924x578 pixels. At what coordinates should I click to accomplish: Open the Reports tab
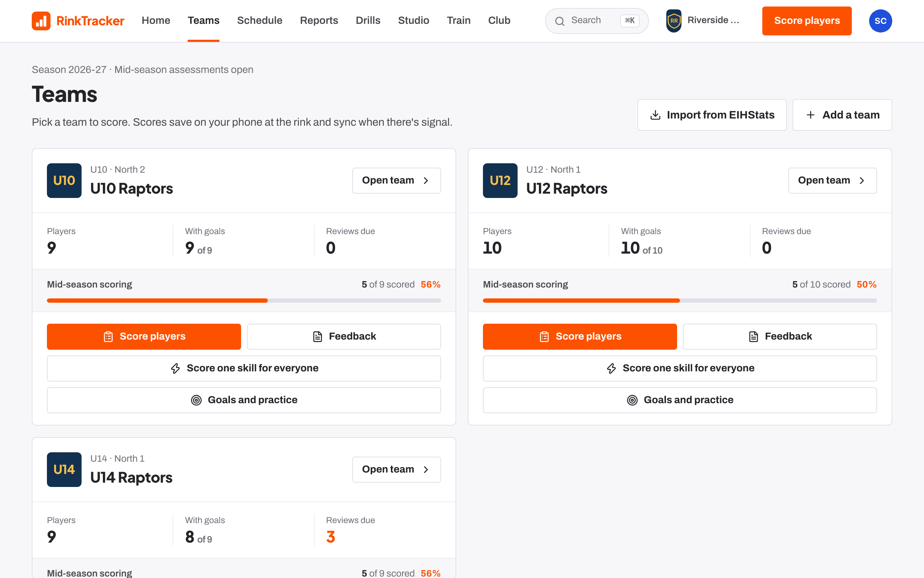319,20
